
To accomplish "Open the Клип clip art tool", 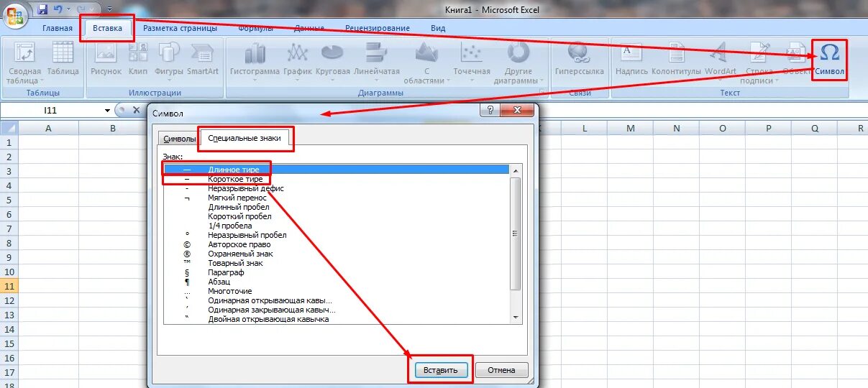I will [138, 60].
